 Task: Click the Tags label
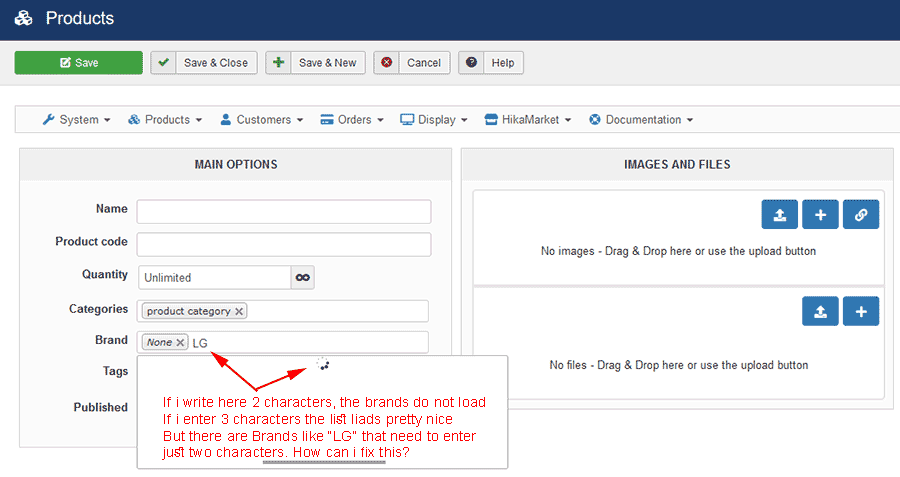click(115, 371)
